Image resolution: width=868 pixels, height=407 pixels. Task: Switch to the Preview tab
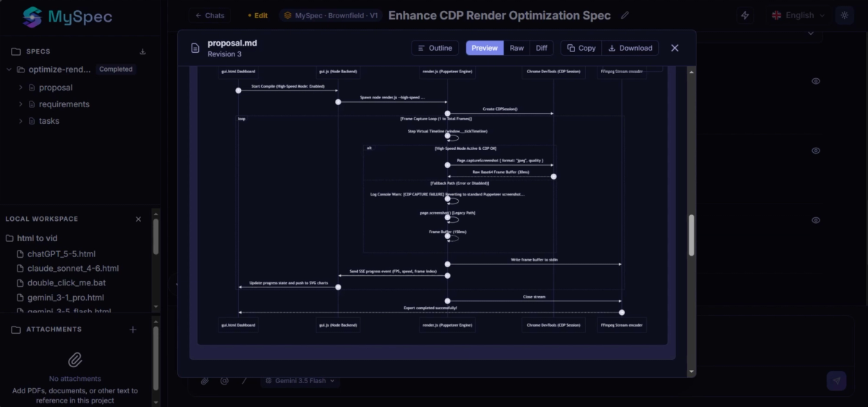coord(485,48)
